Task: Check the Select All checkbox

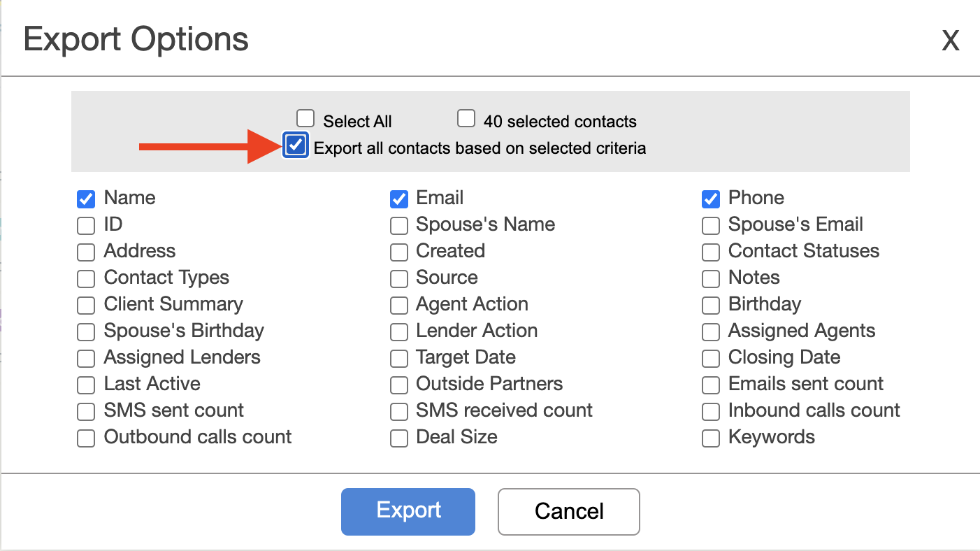Action: click(305, 118)
